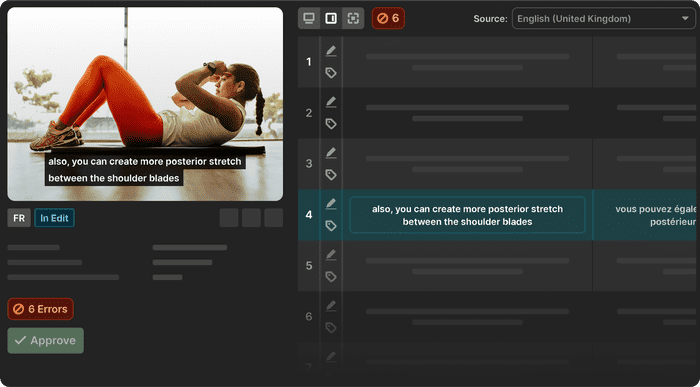Image resolution: width=700 pixels, height=387 pixels.
Task: Click the tag icon in row 6
Action: click(331, 328)
